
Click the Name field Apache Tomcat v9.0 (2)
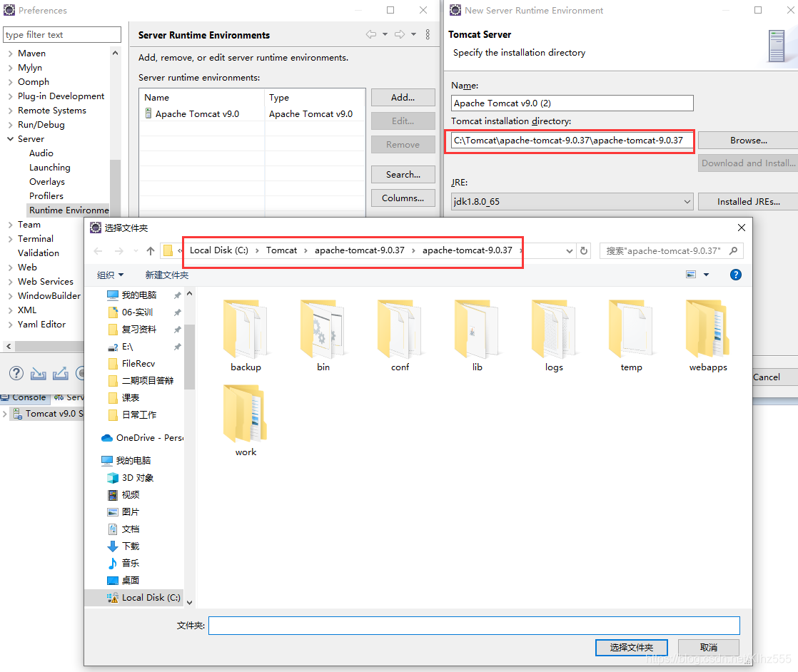572,103
